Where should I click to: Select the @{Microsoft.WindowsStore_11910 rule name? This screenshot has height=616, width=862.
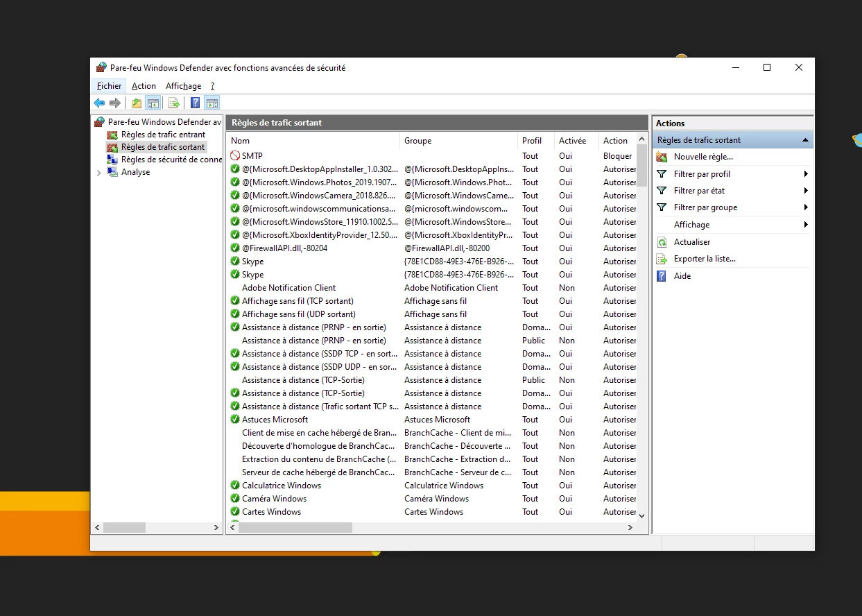click(x=320, y=222)
